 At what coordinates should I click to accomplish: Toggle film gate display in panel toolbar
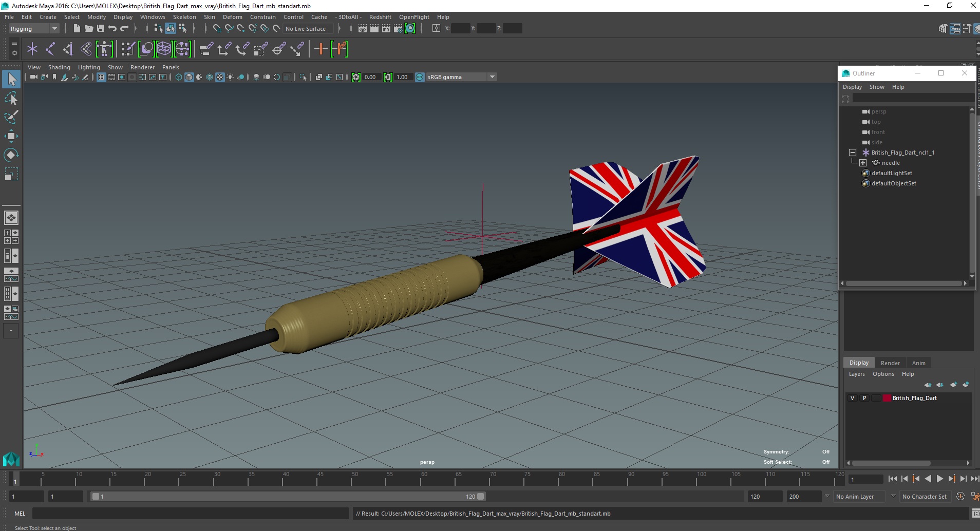[111, 77]
